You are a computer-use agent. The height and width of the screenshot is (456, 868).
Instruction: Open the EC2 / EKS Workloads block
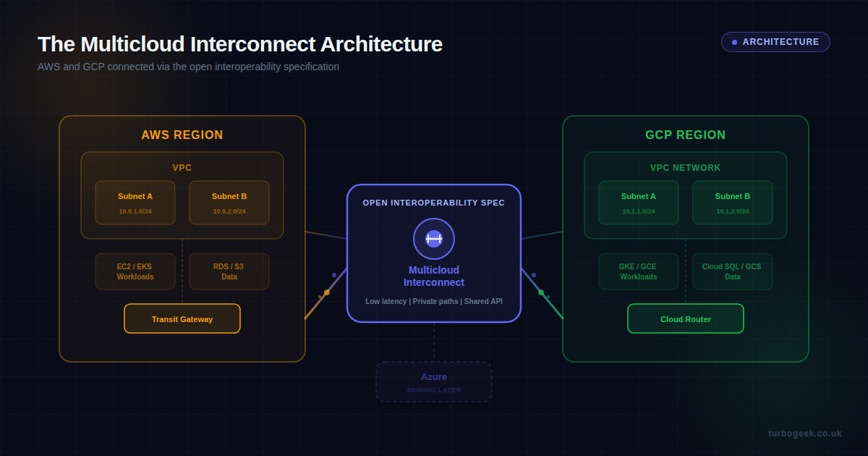pyautogui.click(x=135, y=271)
